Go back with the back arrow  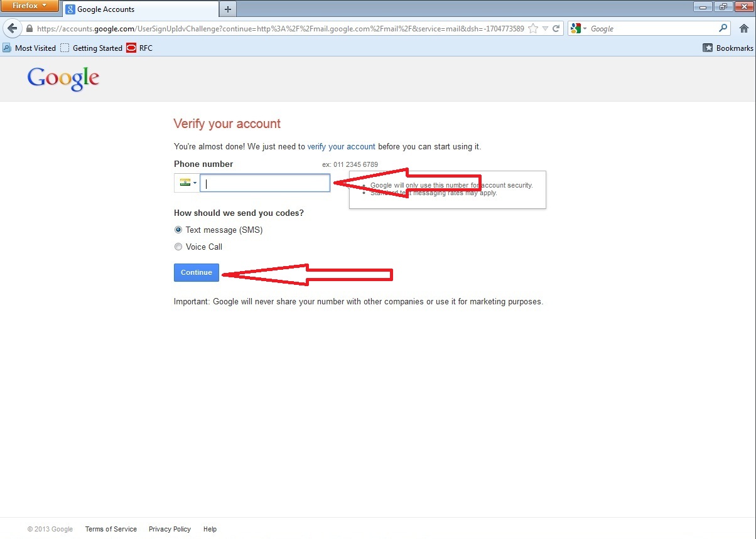pos(12,29)
